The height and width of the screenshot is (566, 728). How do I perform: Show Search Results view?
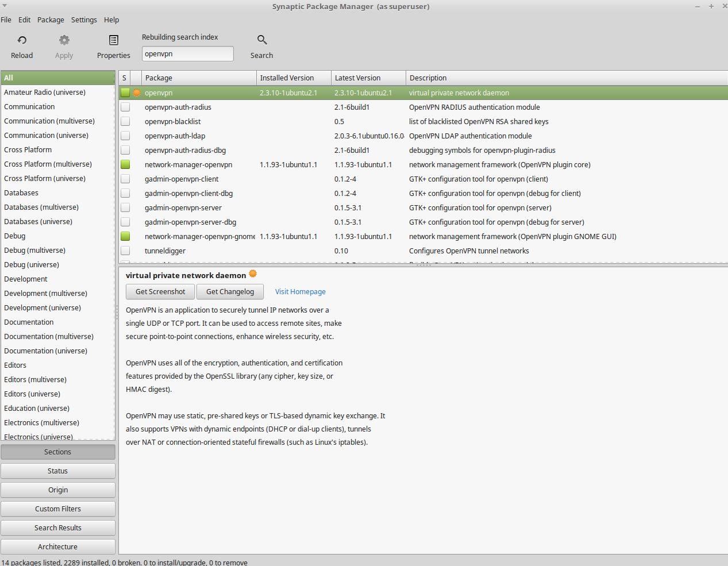(58, 528)
